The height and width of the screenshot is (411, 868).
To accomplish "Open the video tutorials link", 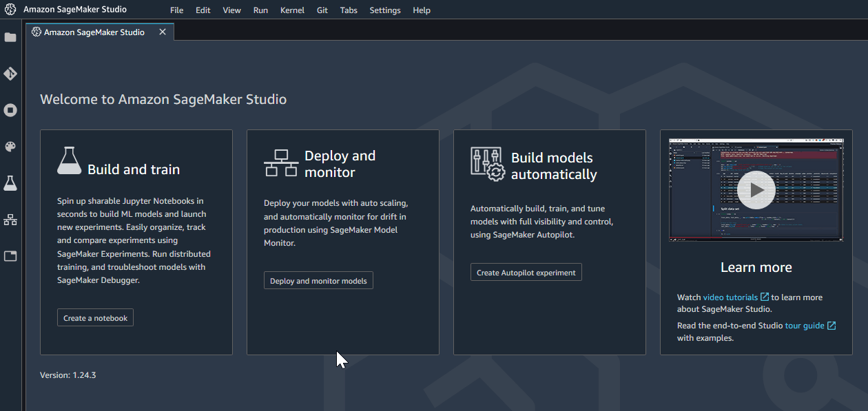I will (x=730, y=297).
